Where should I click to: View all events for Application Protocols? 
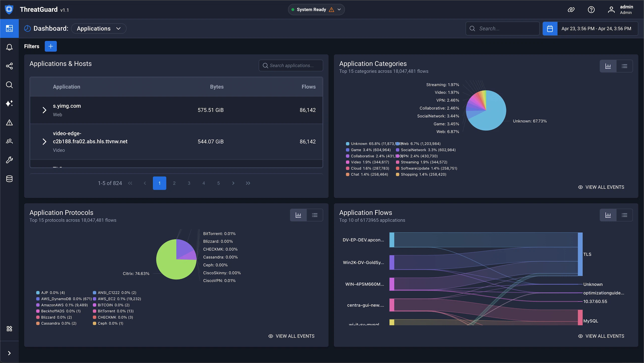292,336
